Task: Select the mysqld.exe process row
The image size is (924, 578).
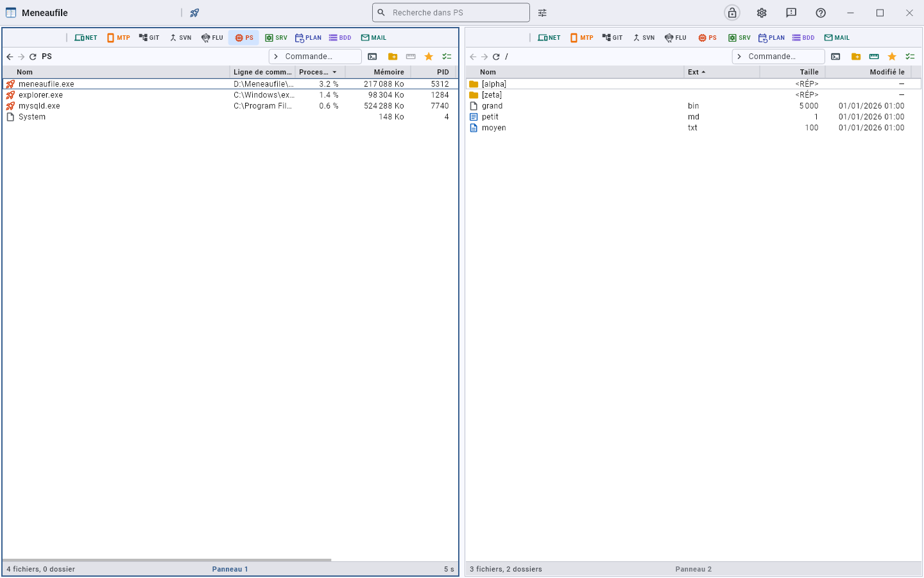Action: (230, 106)
